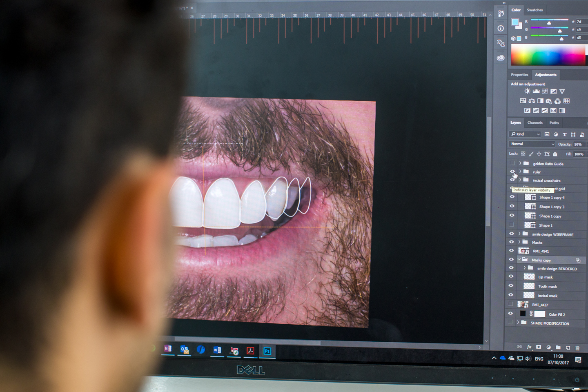Viewport: 588px width, 392px height.
Task: Open the Normal blend mode dropdown
Action: [532, 144]
